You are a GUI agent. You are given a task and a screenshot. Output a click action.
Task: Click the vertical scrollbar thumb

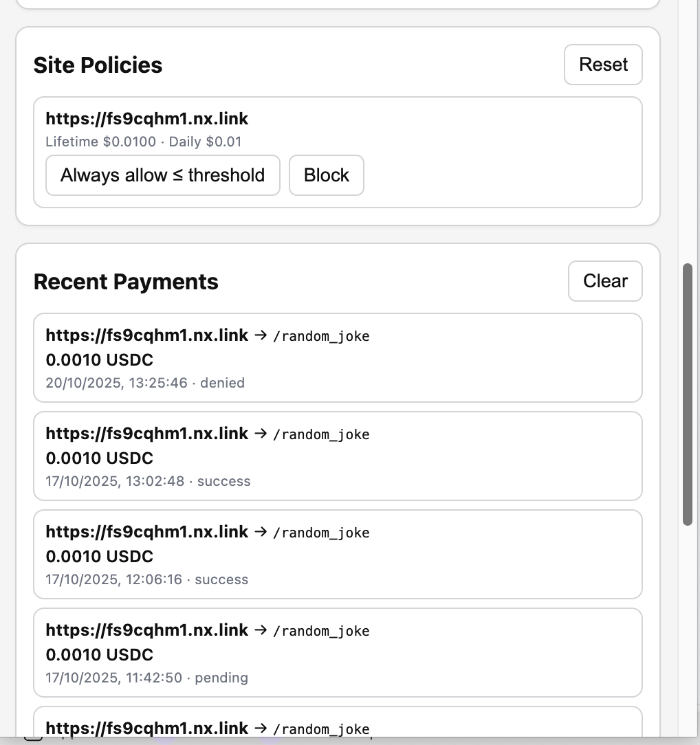[688, 394]
